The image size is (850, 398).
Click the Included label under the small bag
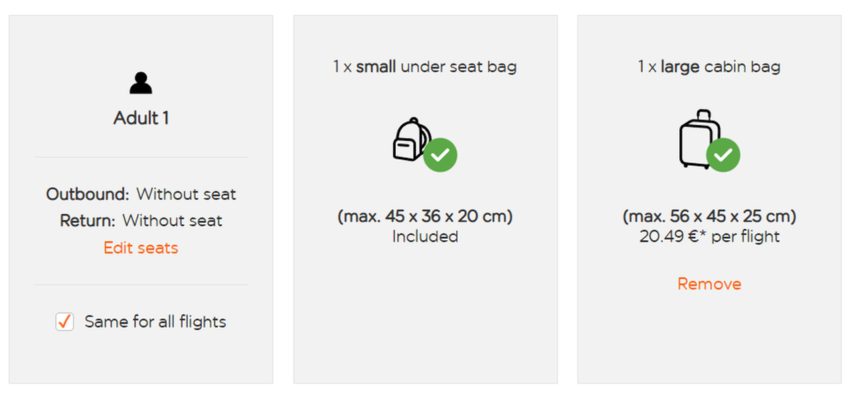425,236
